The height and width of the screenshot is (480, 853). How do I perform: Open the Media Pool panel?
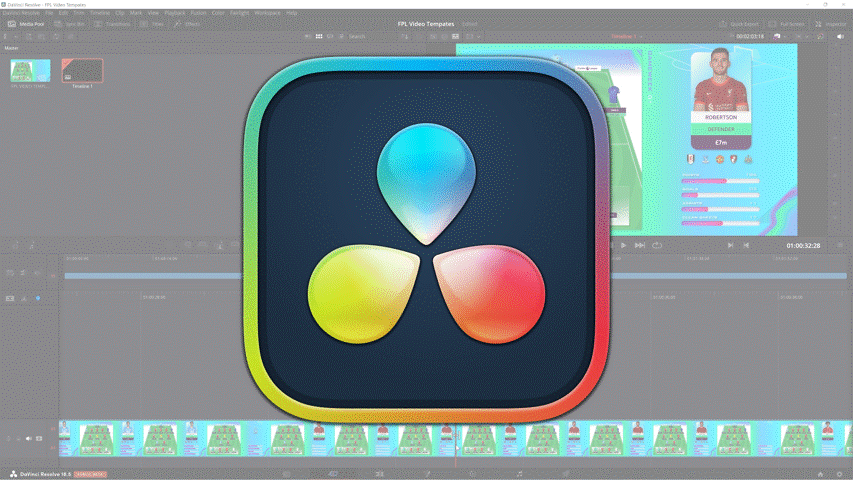click(27, 23)
